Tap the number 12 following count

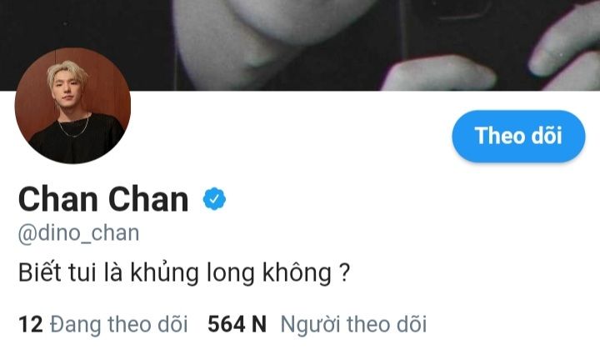(x=30, y=324)
